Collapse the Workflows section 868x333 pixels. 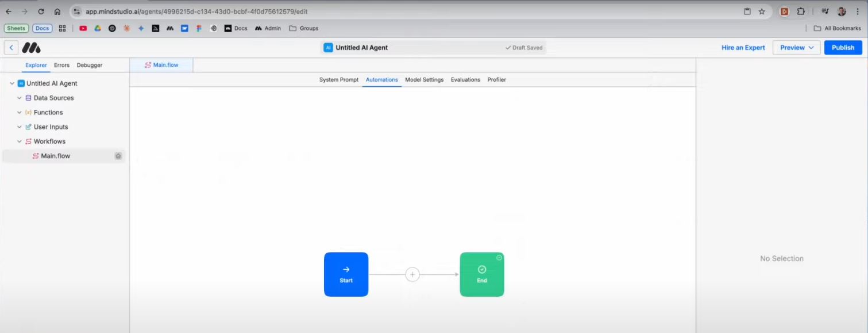pos(19,141)
